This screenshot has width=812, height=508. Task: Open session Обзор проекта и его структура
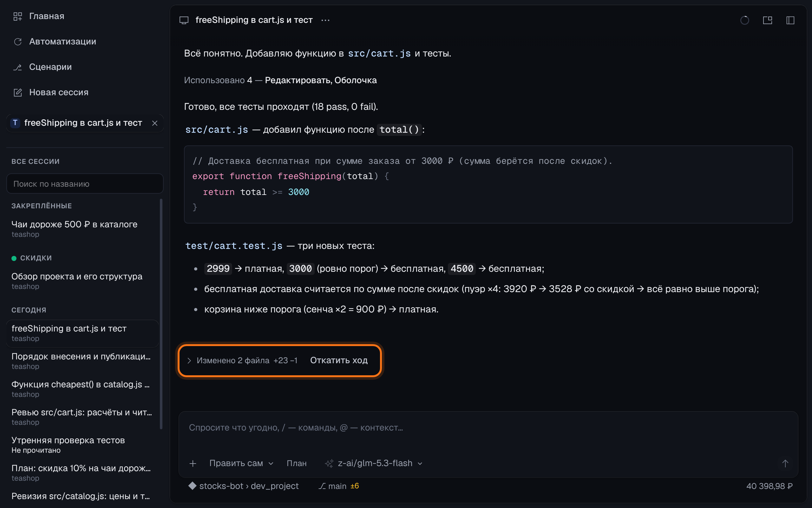click(82, 281)
